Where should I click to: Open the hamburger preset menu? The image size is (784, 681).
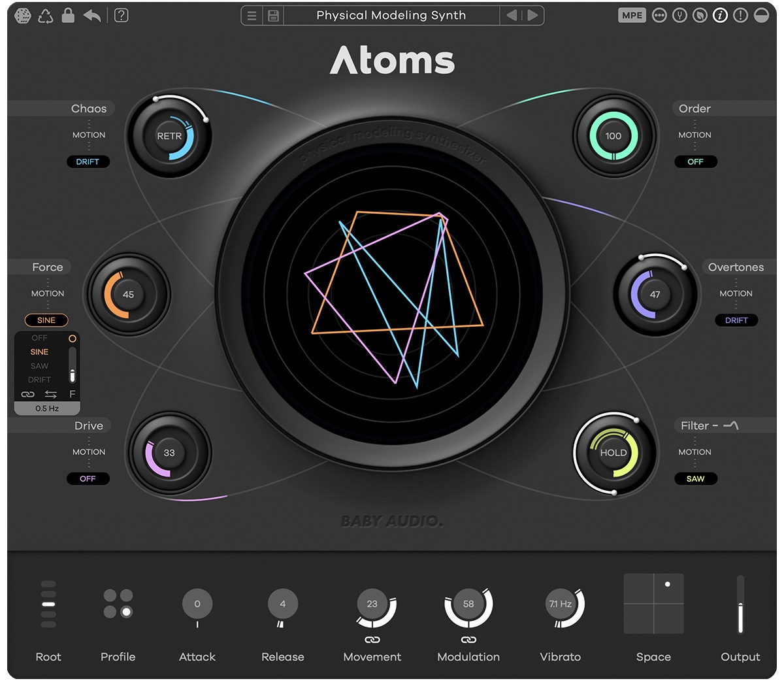tap(252, 15)
